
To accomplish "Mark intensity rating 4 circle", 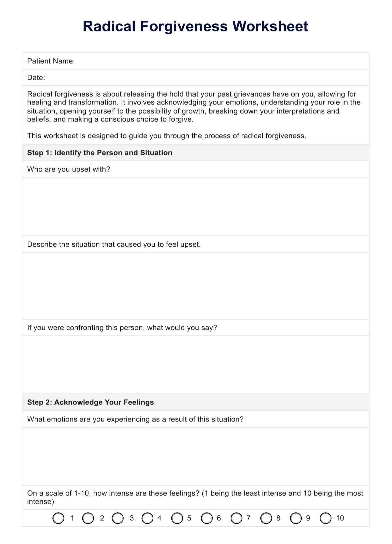I will click(x=147, y=518).
